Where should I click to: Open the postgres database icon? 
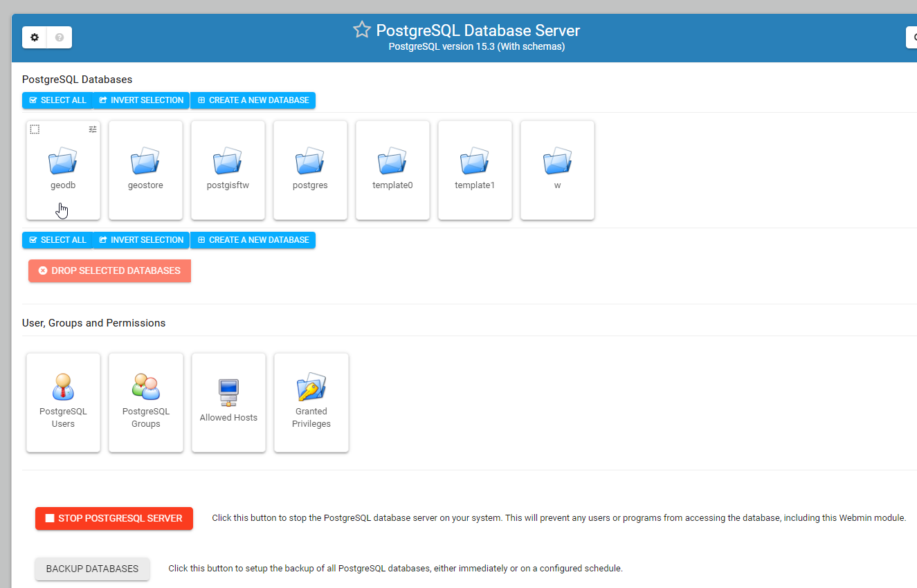(x=310, y=161)
